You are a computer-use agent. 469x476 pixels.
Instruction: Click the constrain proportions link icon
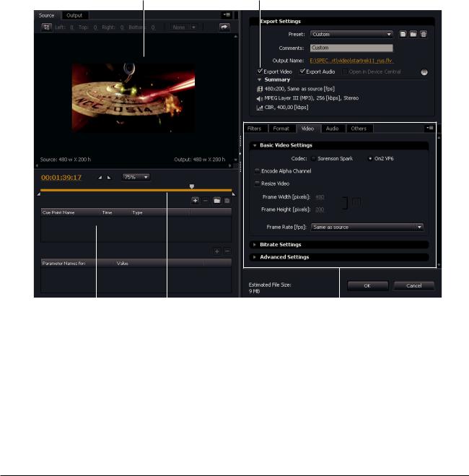point(356,202)
